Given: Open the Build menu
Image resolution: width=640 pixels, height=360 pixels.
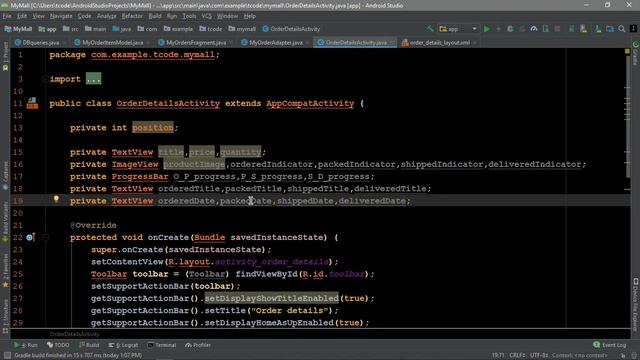Looking at the screenshot, I should [155, 16].
